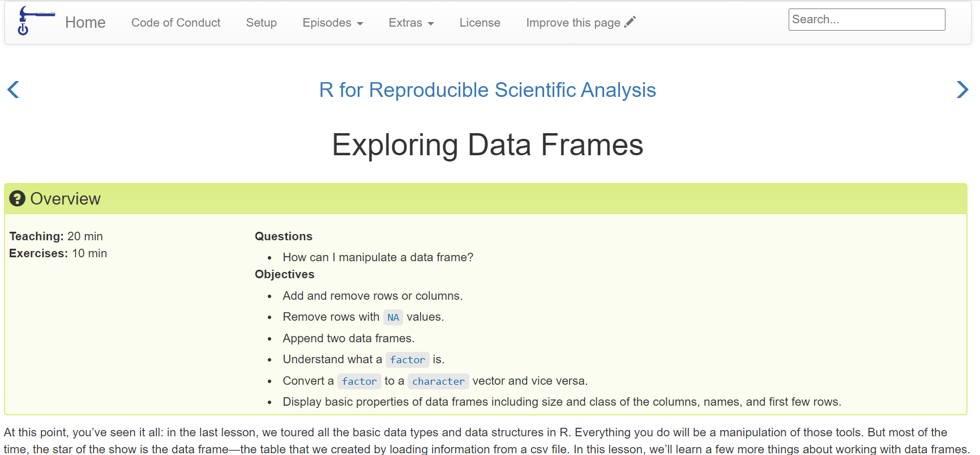Click the NA code label
Viewport: 980px width, 455px height.
(x=393, y=317)
